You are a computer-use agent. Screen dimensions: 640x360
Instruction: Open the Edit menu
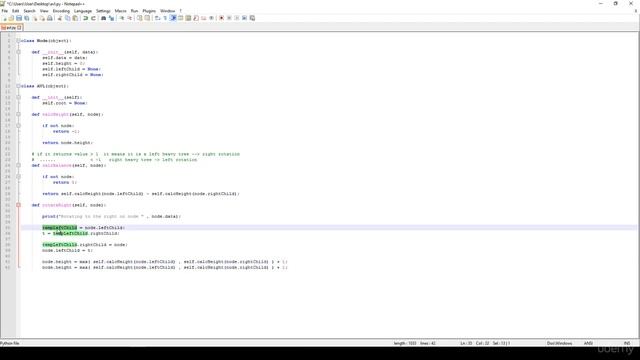pos(16,11)
